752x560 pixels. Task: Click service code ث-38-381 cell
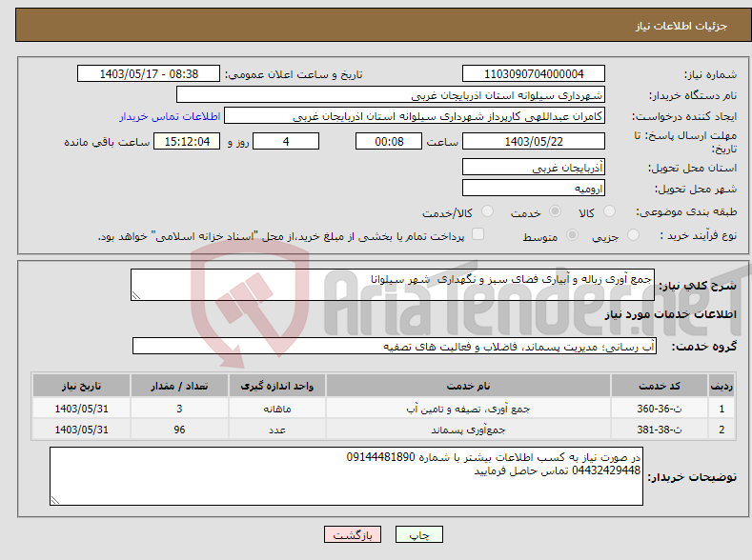pyautogui.click(x=660, y=430)
